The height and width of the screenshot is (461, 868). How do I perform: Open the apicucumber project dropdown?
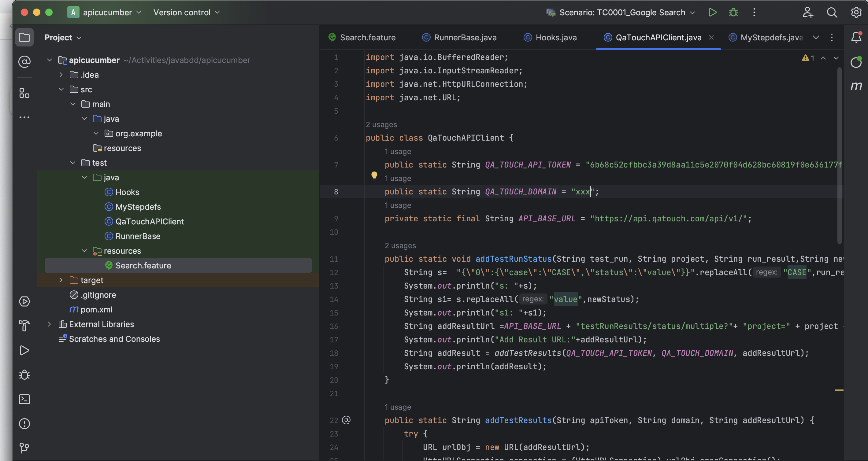pyautogui.click(x=105, y=13)
